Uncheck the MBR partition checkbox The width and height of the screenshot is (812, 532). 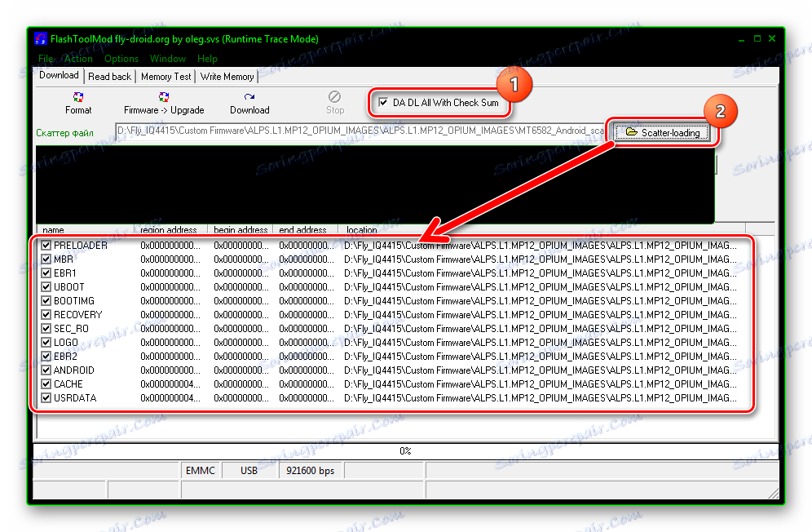click(46, 259)
